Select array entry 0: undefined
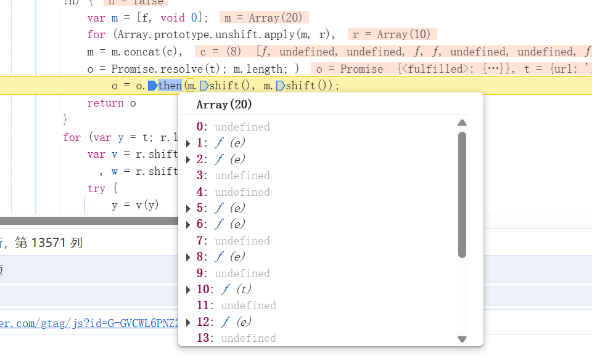The width and height of the screenshot is (592, 364). click(233, 127)
